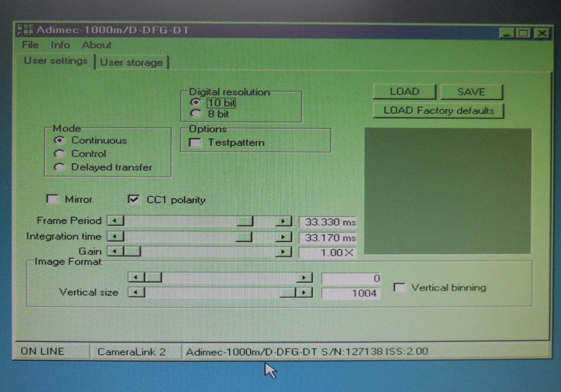Open the About menu
This screenshot has height=392, width=561.
coord(97,45)
